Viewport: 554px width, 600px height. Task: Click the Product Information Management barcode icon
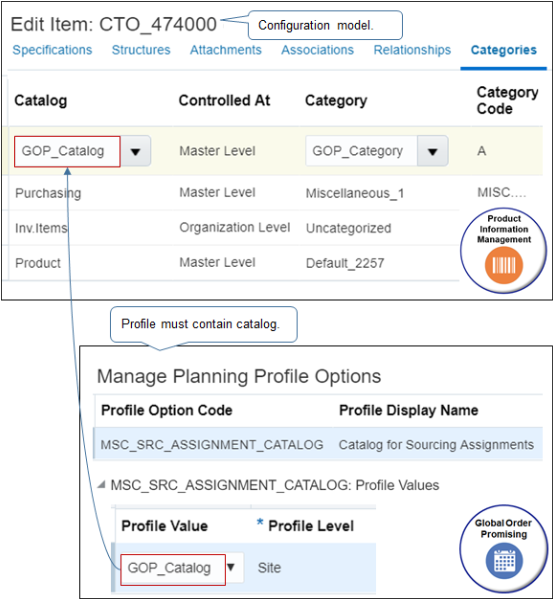pos(503,265)
